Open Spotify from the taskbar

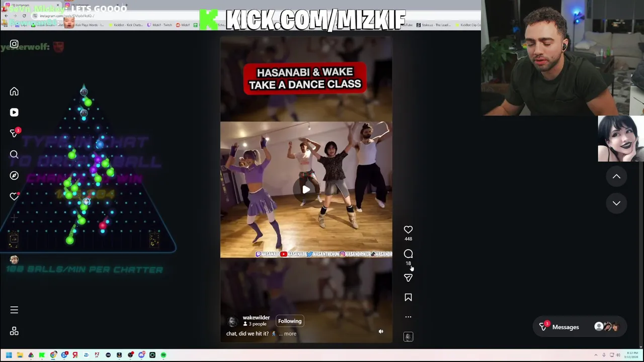tap(163, 355)
